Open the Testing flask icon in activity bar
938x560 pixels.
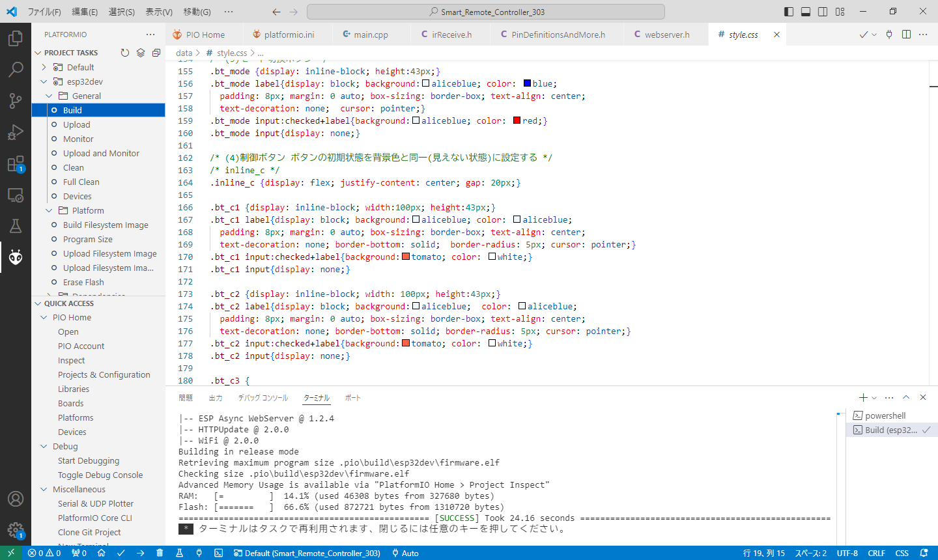pos(16,226)
